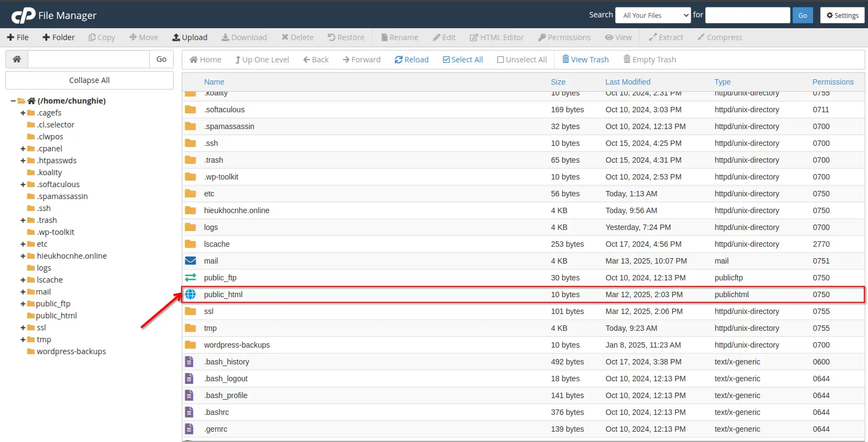
Task: Click the Edit toolbar button
Action: [444, 37]
